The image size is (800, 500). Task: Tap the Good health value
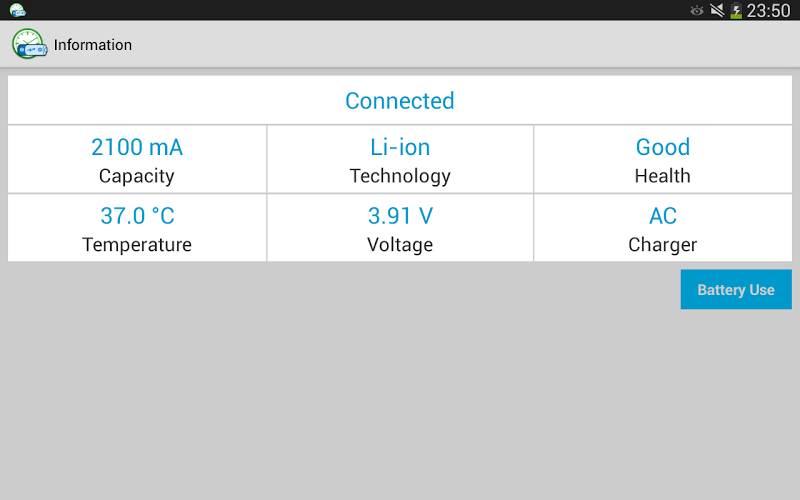663,147
